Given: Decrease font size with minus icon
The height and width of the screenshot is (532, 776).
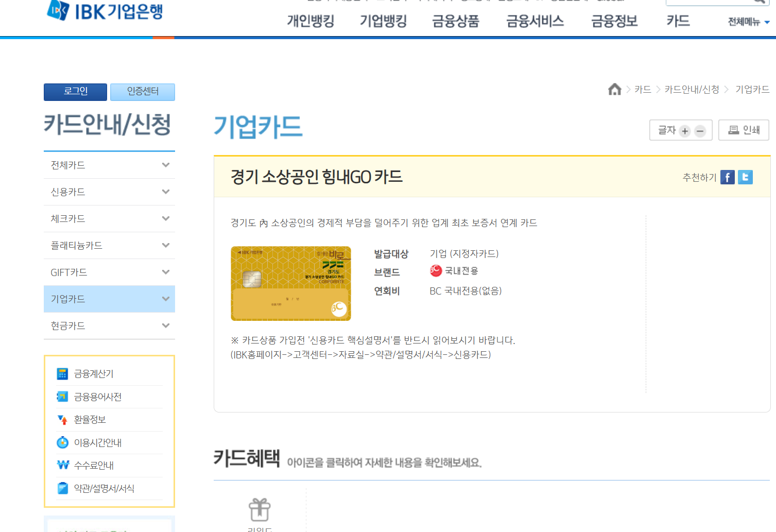Looking at the screenshot, I should (700, 131).
